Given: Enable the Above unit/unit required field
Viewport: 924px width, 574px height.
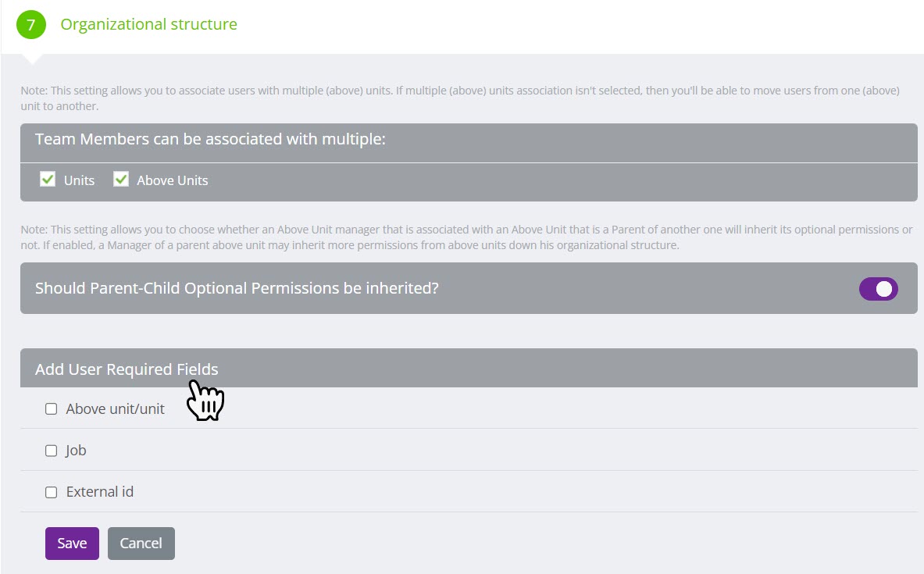Looking at the screenshot, I should click(51, 408).
